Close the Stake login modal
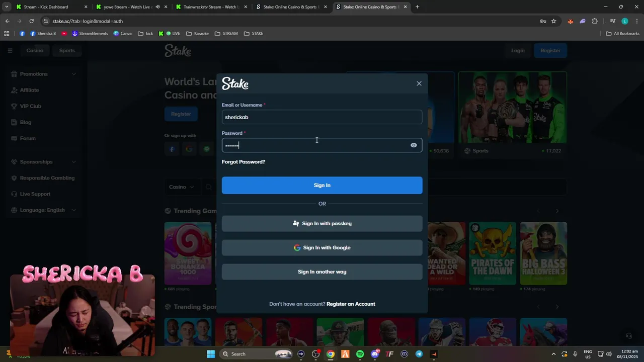The height and width of the screenshot is (362, 644). tap(419, 83)
